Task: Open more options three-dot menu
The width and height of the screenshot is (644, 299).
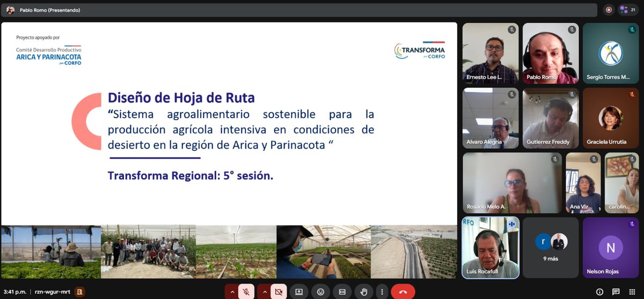Action: (381, 291)
